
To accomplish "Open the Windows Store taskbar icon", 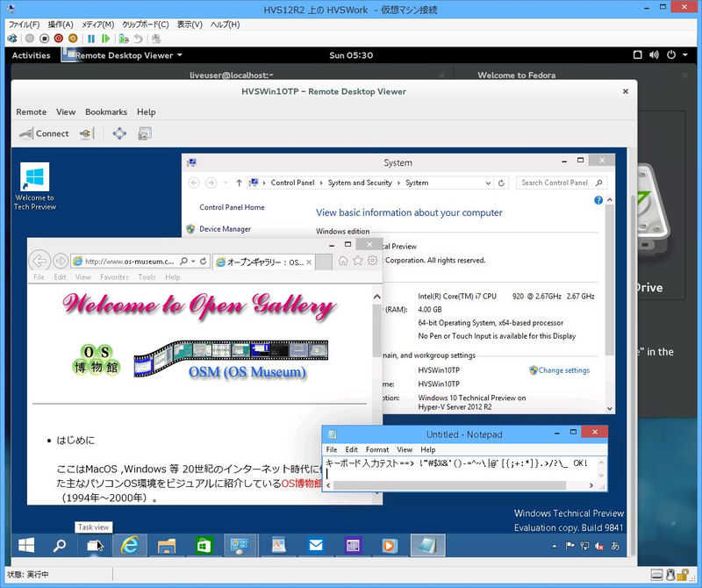I will [204, 545].
